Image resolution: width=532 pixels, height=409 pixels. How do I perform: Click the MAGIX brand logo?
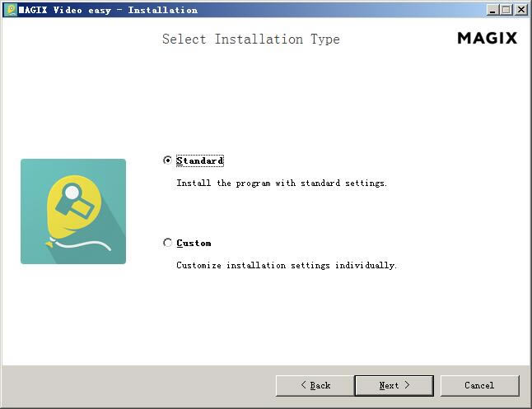(488, 38)
